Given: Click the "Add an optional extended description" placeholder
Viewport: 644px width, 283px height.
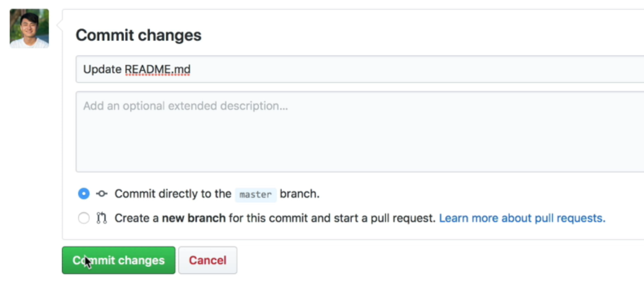Looking at the screenshot, I should click(x=185, y=106).
